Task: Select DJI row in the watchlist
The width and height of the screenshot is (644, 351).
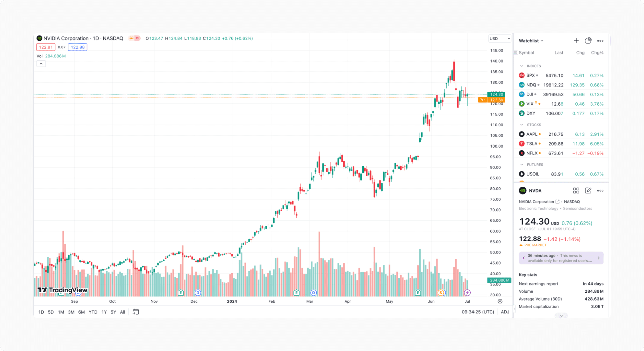Action: [x=561, y=94]
